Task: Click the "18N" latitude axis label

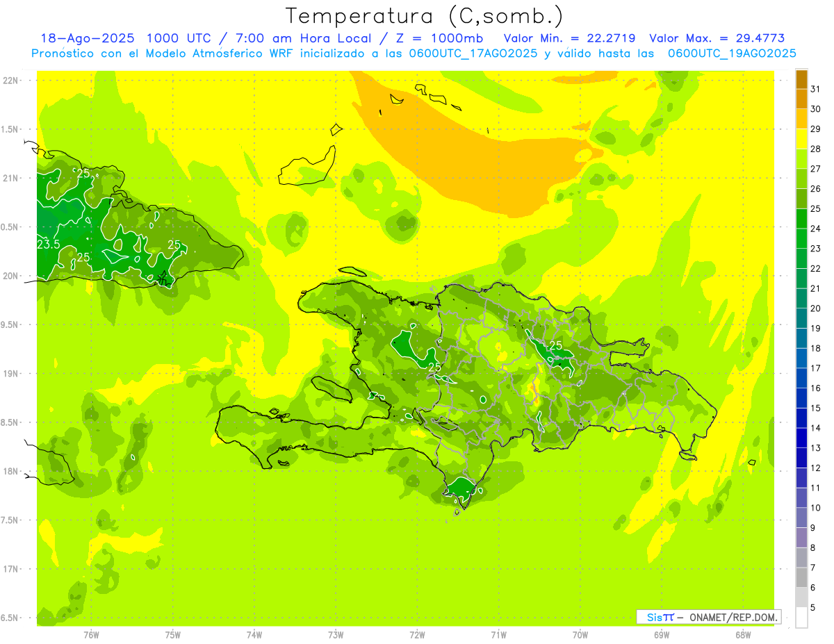Action: coord(10,471)
